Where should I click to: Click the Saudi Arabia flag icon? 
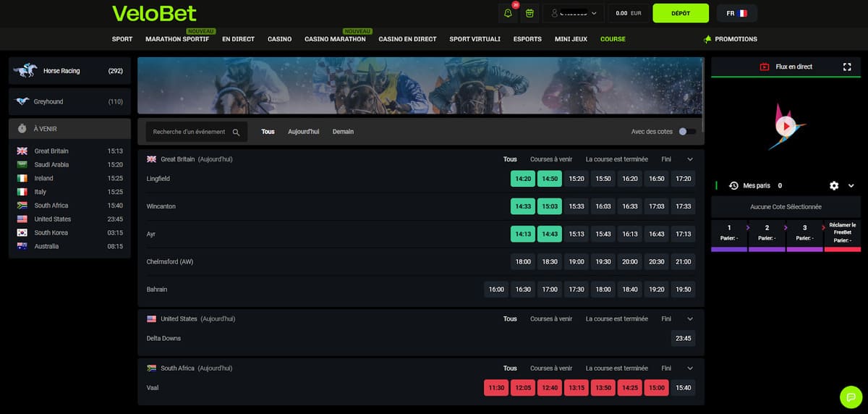pyautogui.click(x=22, y=165)
